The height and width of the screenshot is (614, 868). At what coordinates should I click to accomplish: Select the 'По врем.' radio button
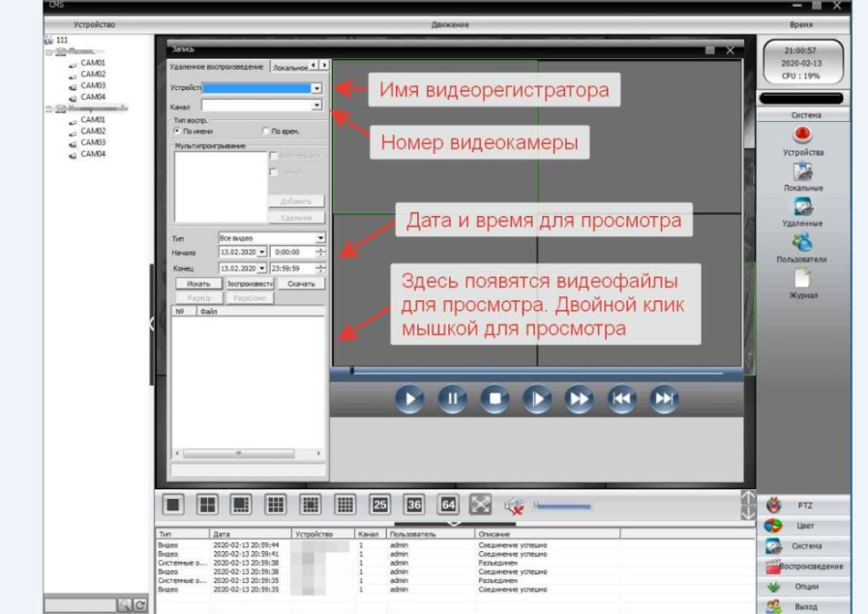click(x=266, y=131)
